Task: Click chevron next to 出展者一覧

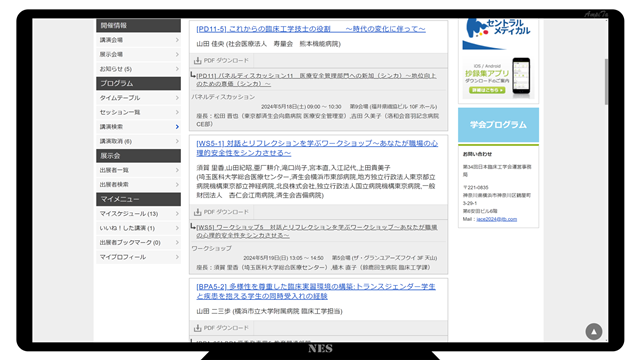Action: [x=177, y=170]
